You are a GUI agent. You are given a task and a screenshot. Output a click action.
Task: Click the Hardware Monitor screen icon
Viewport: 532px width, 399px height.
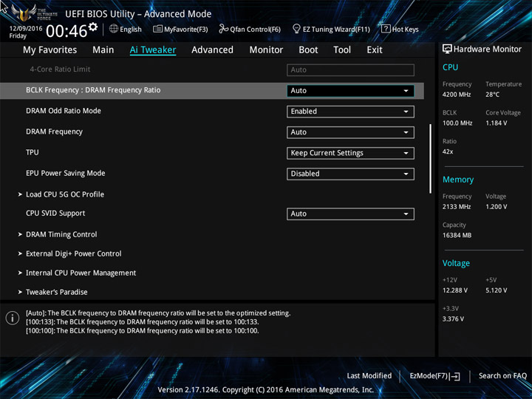447,49
